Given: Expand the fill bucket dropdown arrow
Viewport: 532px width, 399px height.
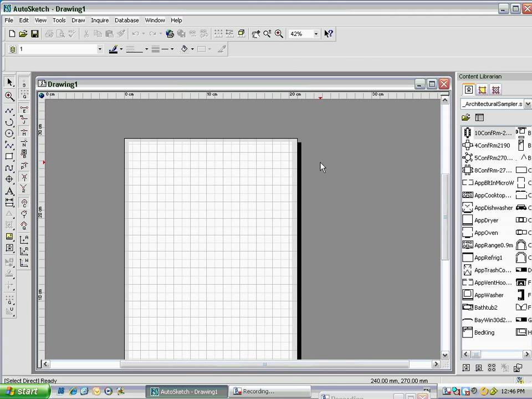Looking at the screenshot, I should click(x=192, y=49).
